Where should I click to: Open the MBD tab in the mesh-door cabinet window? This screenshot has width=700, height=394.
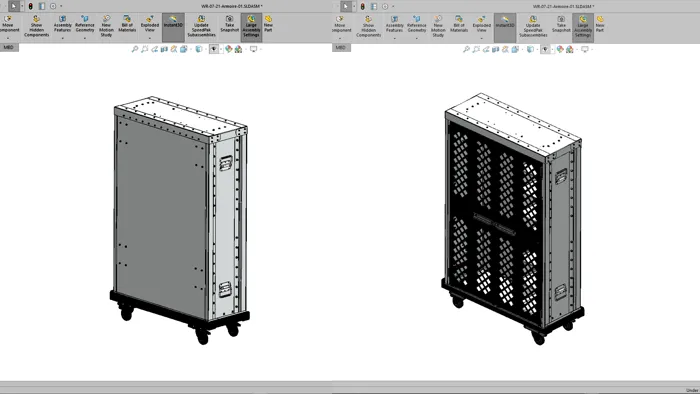(x=341, y=48)
